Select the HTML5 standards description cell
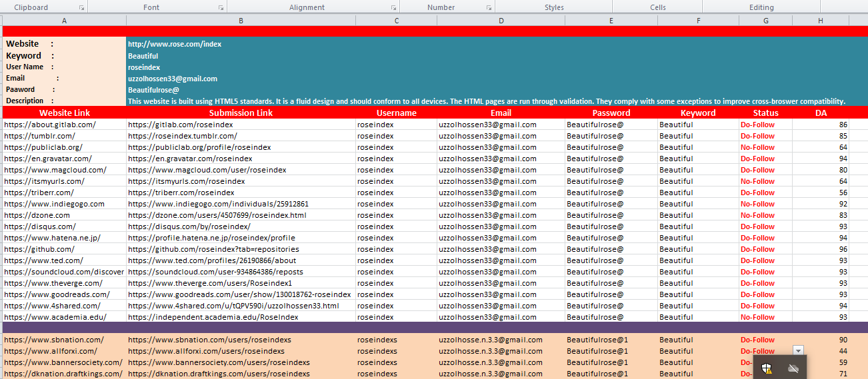868x379 pixels. 487,101
